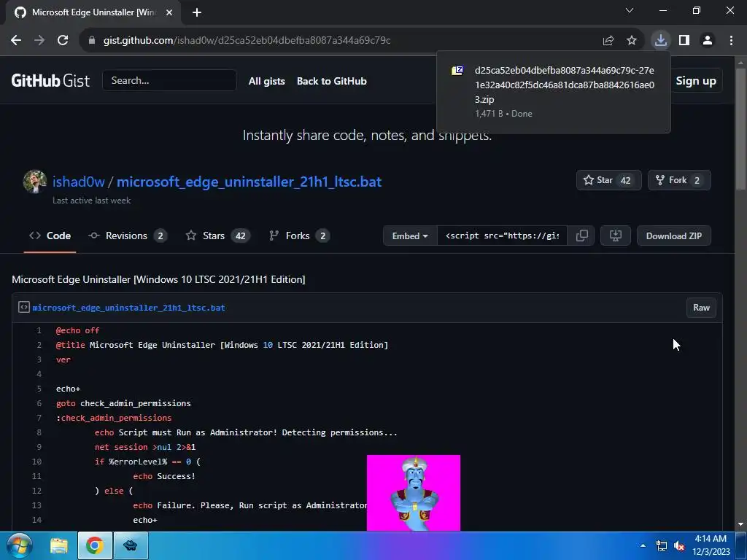747x560 pixels.
Task: Select code line number 1
Action: pyautogui.click(x=39, y=330)
